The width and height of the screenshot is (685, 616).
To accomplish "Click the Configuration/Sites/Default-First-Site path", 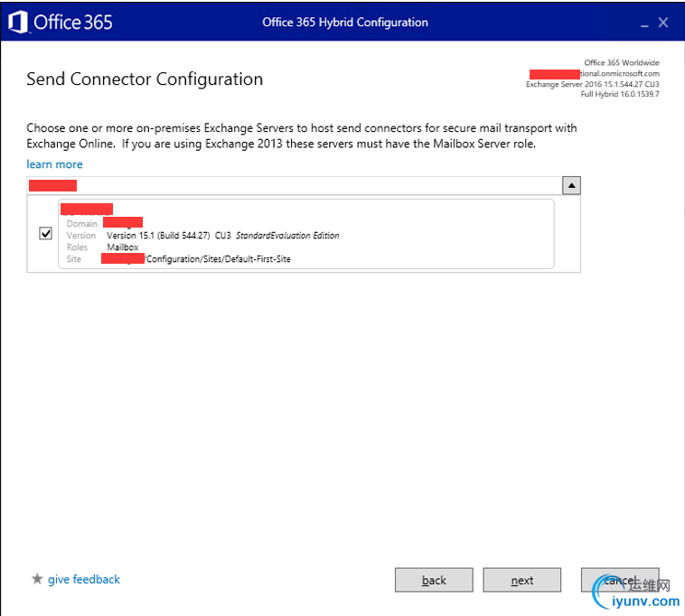I will click(219, 259).
